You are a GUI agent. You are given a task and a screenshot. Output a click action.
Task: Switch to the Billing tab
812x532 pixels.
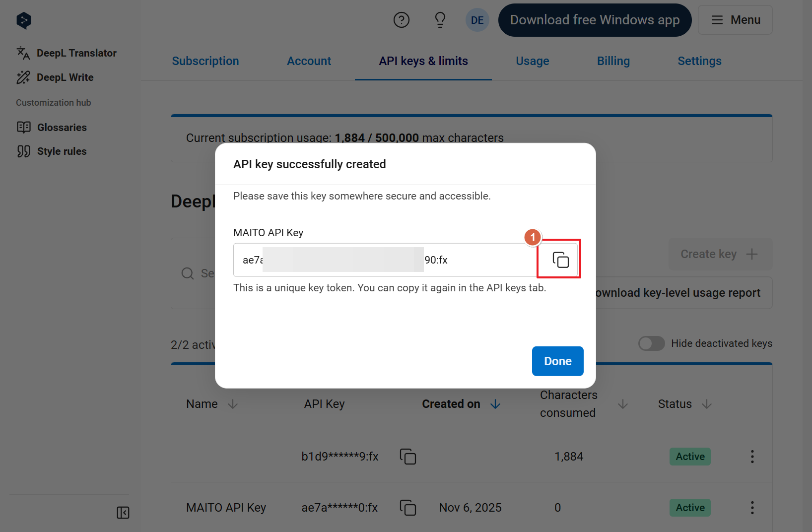pyautogui.click(x=613, y=61)
